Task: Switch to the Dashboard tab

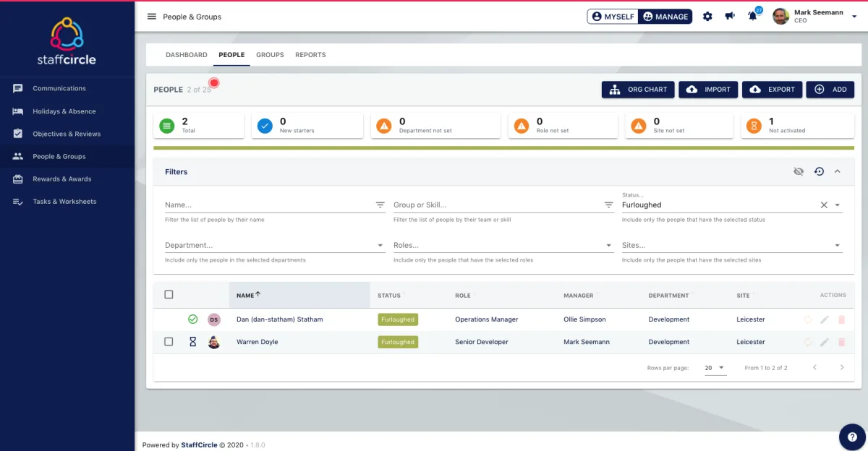Action: coord(187,55)
